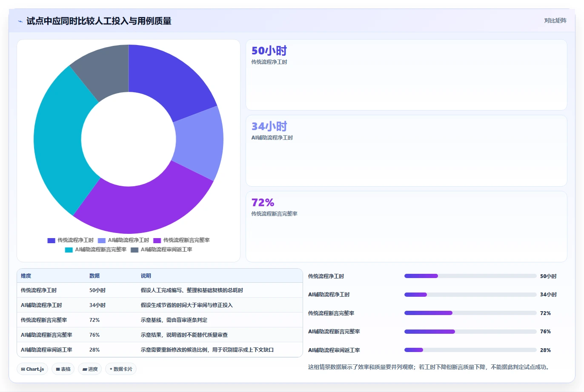Click the AI辅助流程净工时 progress bar

coord(470,295)
